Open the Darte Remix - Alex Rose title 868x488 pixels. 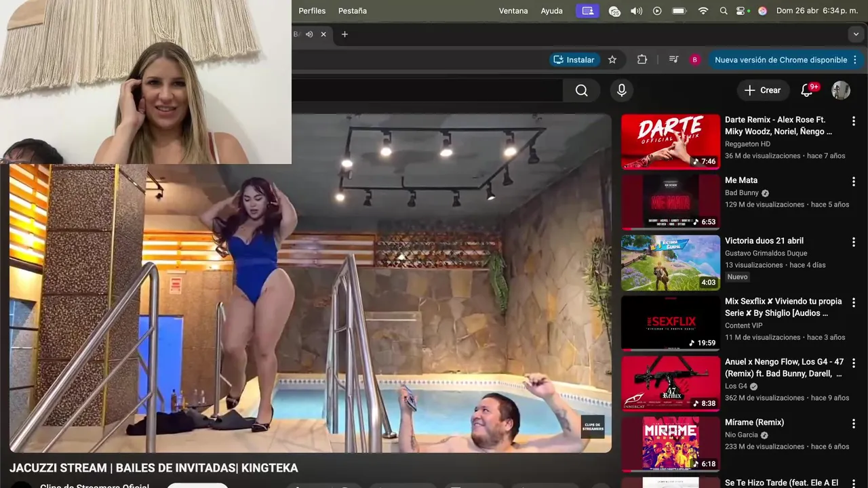[778, 125]
